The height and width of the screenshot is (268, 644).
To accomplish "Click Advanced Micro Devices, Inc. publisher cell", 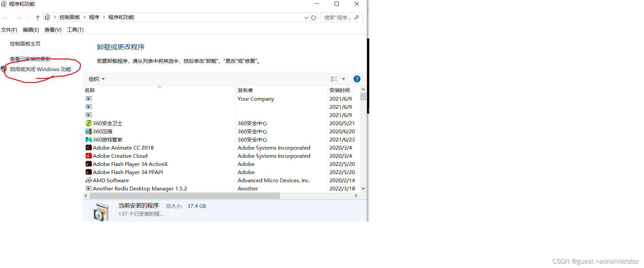I will pyautogui.click(x=274, y=180).
